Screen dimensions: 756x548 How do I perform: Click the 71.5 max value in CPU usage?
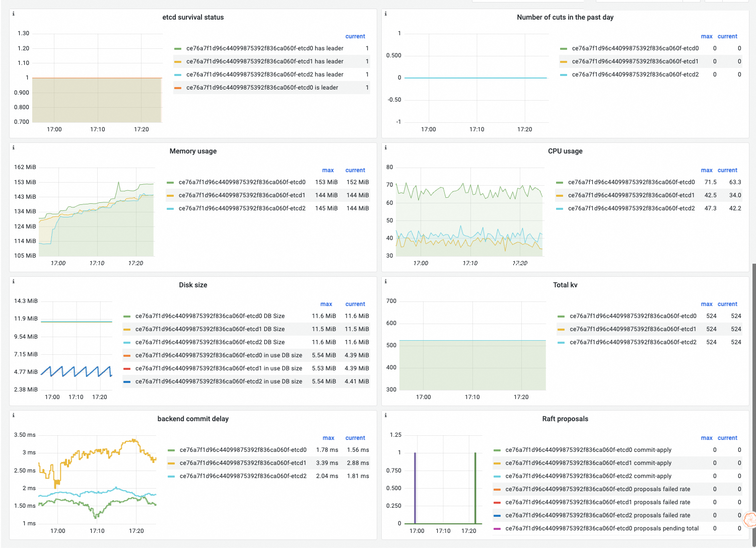point(711,182)
